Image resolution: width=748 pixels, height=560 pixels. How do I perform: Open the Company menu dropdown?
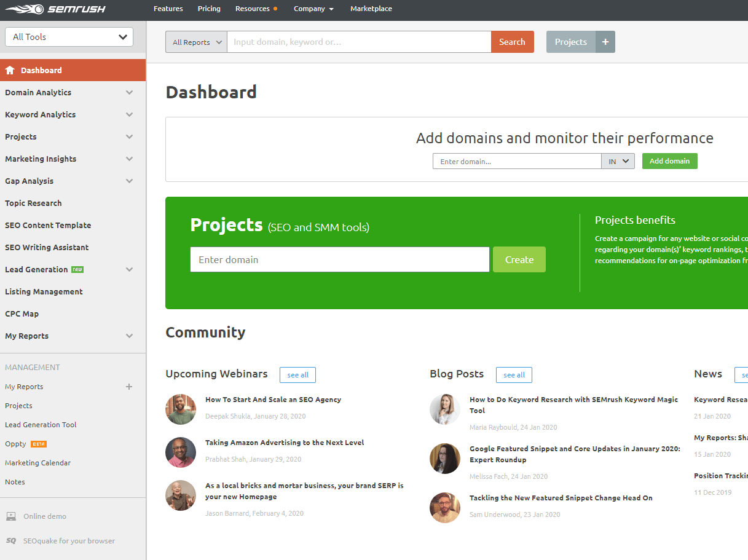[313, 9]
